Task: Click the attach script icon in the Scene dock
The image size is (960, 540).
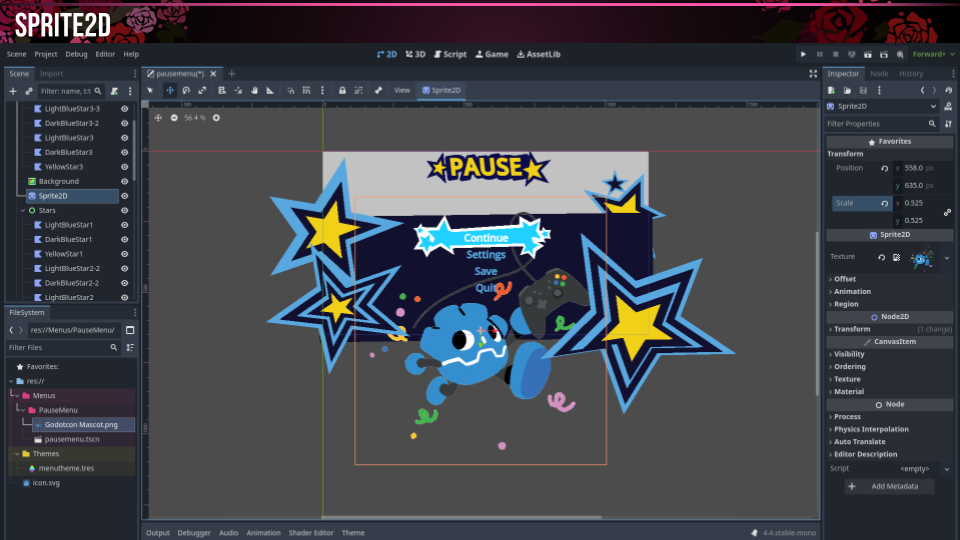Action: [x=114, y=91]
